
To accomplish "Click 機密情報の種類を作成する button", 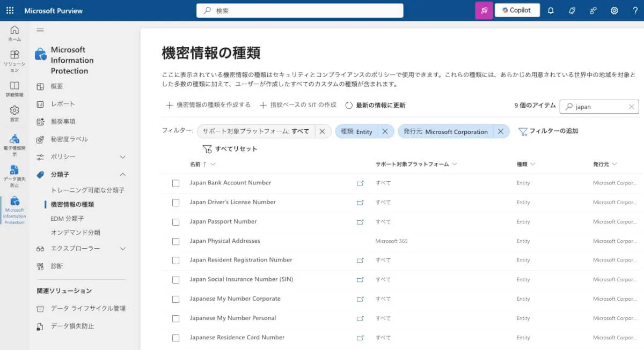I will [208, 105].
